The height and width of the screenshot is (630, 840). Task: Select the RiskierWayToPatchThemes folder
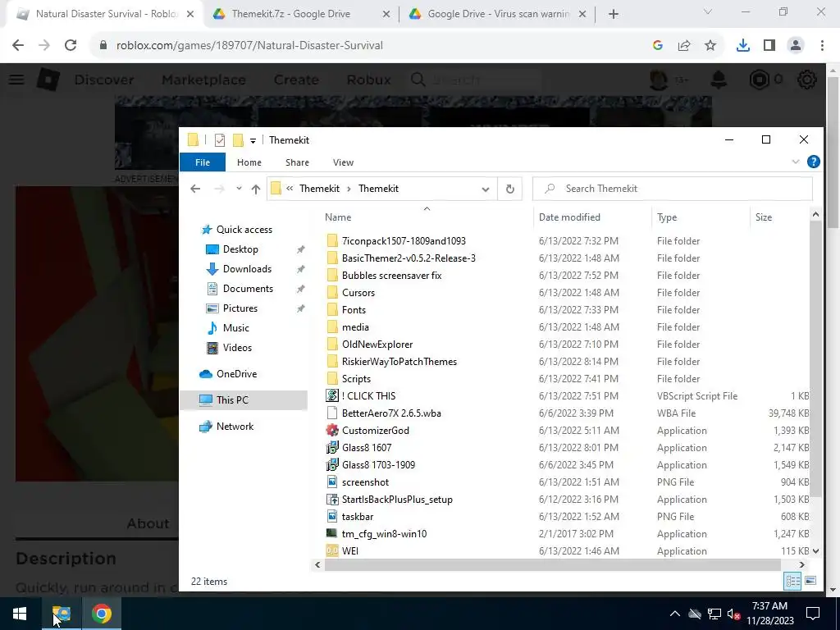[x=399, y=362]
